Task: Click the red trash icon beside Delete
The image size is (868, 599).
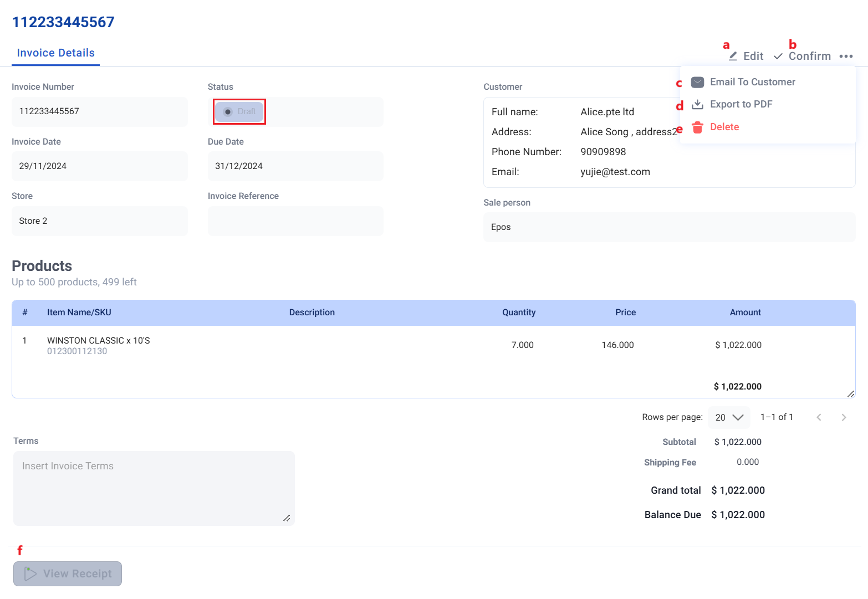Action: pyautogui.click(x=697, y=127)
